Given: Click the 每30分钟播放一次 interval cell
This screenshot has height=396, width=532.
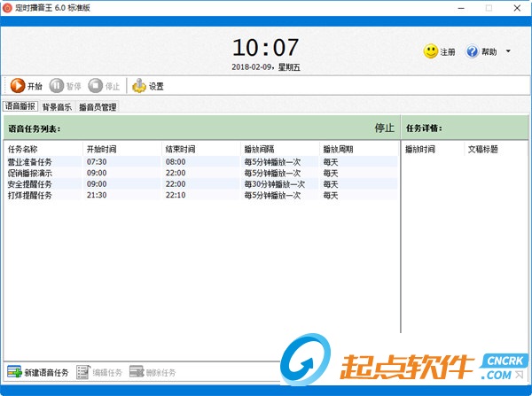Looking at the screenshot, I should click(275, 184).
